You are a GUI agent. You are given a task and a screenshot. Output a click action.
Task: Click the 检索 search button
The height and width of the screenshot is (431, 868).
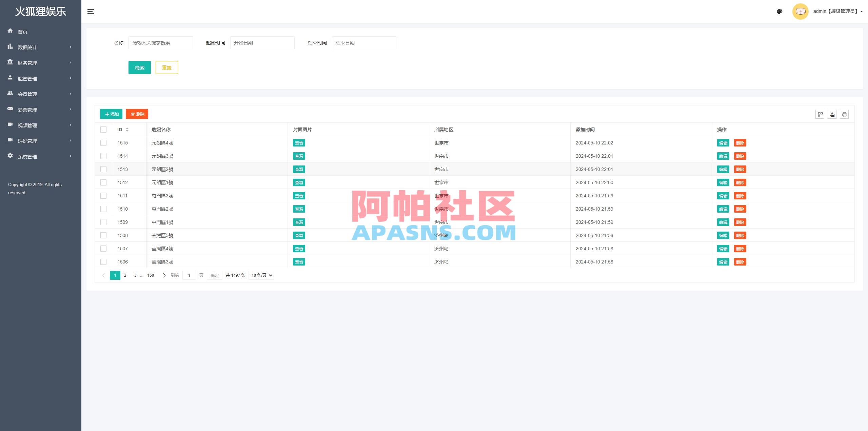point(139,67)
